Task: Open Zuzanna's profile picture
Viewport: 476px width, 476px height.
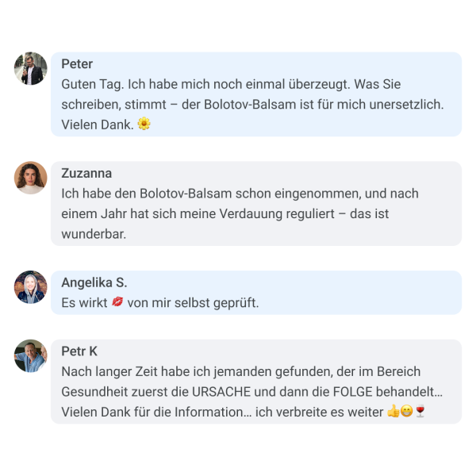Action: (31, 178)
